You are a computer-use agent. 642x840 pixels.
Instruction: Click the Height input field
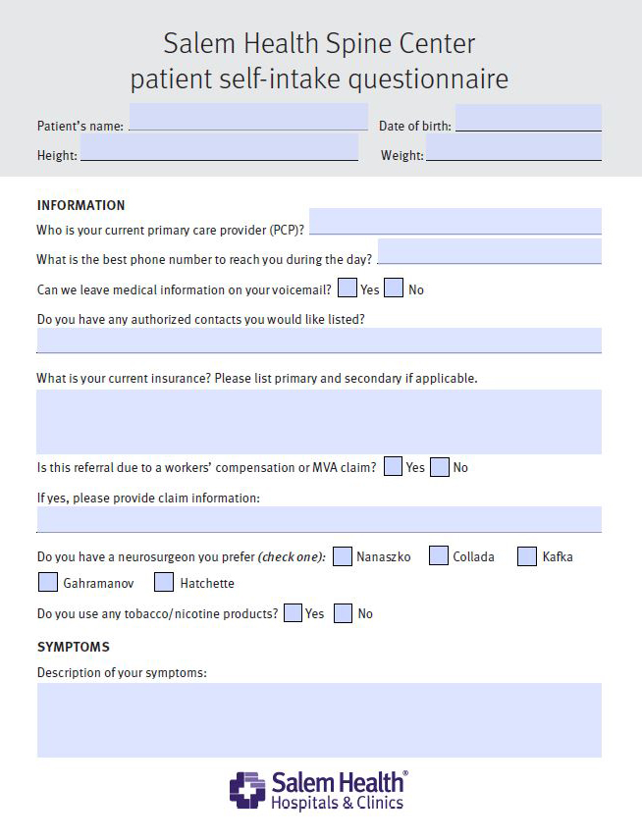(219, 147)
